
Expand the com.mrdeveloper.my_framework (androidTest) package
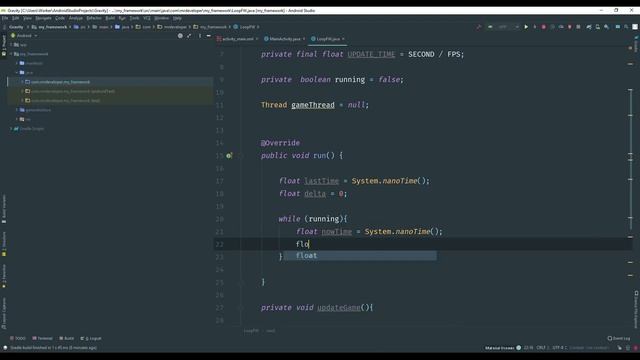(x=22, y=91)
